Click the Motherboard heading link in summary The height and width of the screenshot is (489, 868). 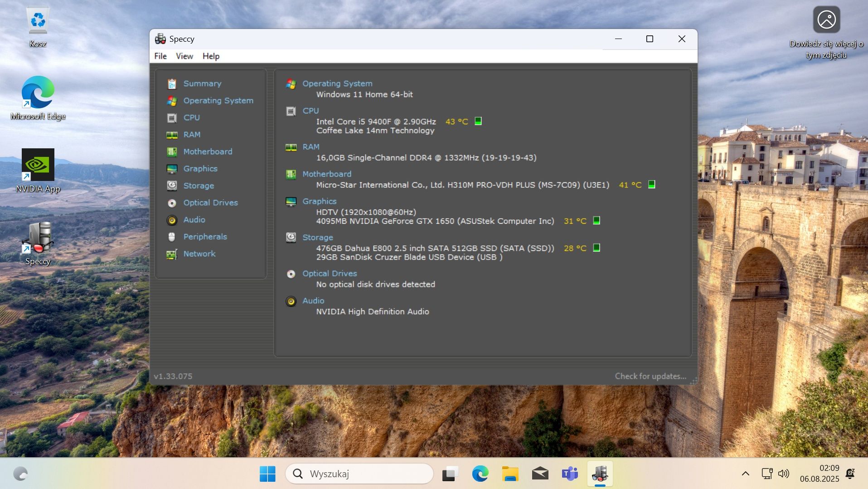pyautogui.click(x=327, y=174)
